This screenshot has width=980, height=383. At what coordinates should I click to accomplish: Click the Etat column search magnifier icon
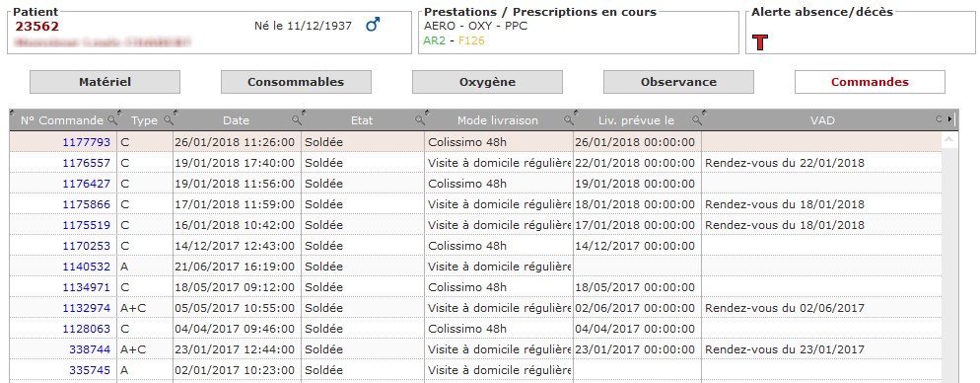point(421,119)
